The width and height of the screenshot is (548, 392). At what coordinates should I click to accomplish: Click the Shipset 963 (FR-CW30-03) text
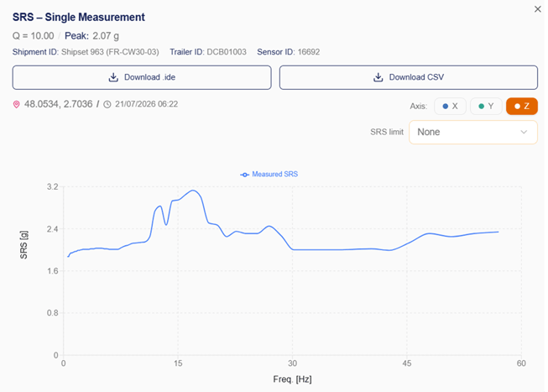110,52
